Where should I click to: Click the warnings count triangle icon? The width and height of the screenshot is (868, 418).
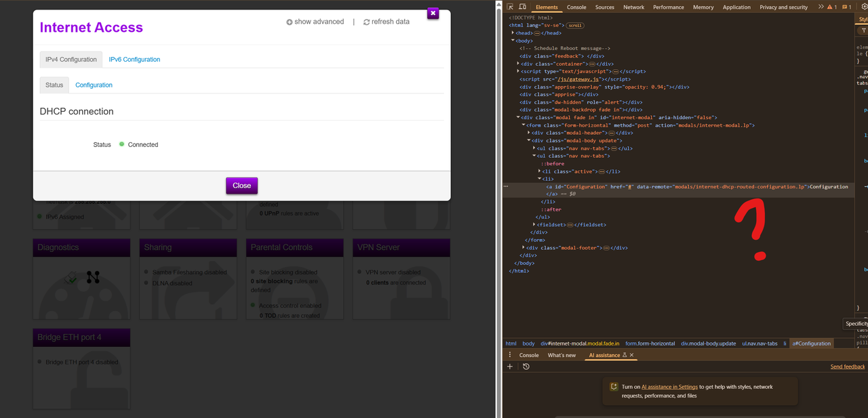pos(830,7)
